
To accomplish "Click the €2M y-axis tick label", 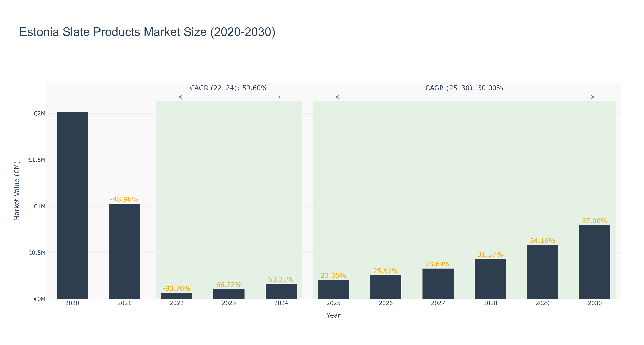I will (39, 114).
